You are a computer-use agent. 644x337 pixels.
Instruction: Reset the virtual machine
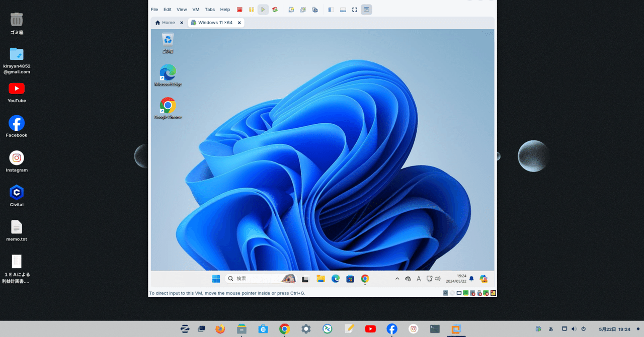tap(274, 9)
